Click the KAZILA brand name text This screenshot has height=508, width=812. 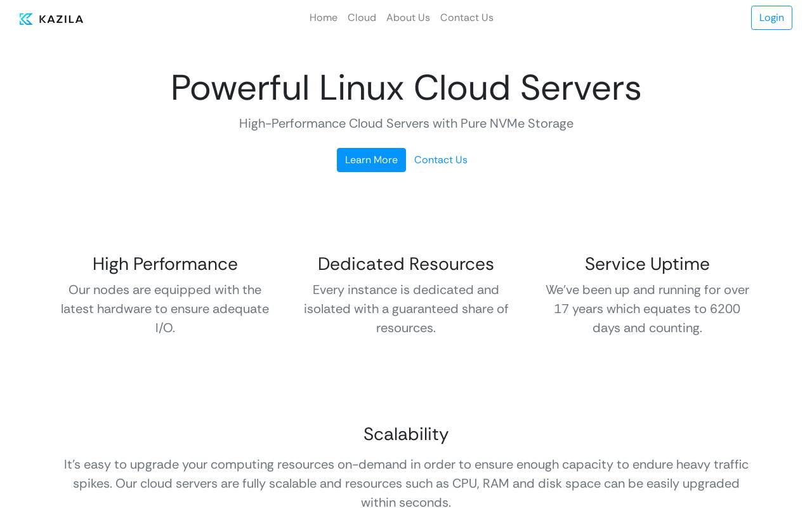tap(61, 19)
